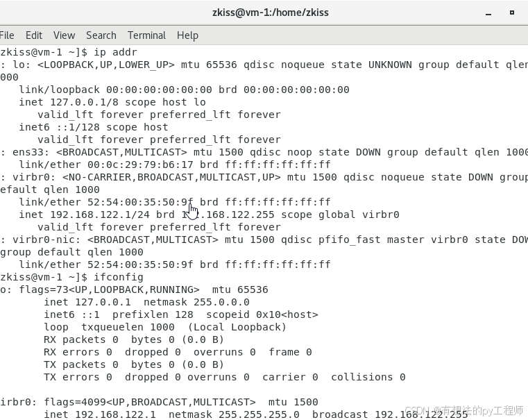Open the Help menu
The image size is (528, 420).
click(x=187, y=35)
